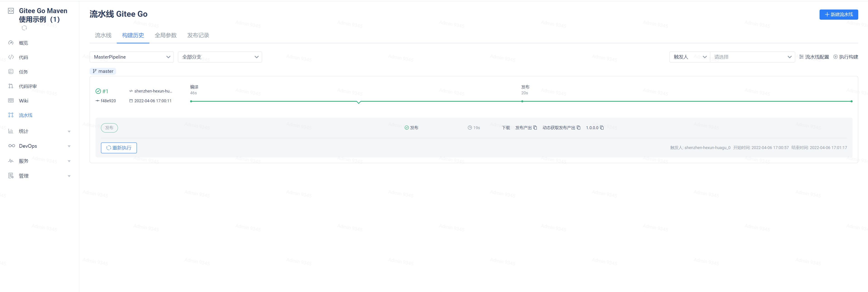Image resolution: width=868 pixels, height=292 pixels.
Task: Switch to the 流水线 tab
Action: tap(103, 35)
